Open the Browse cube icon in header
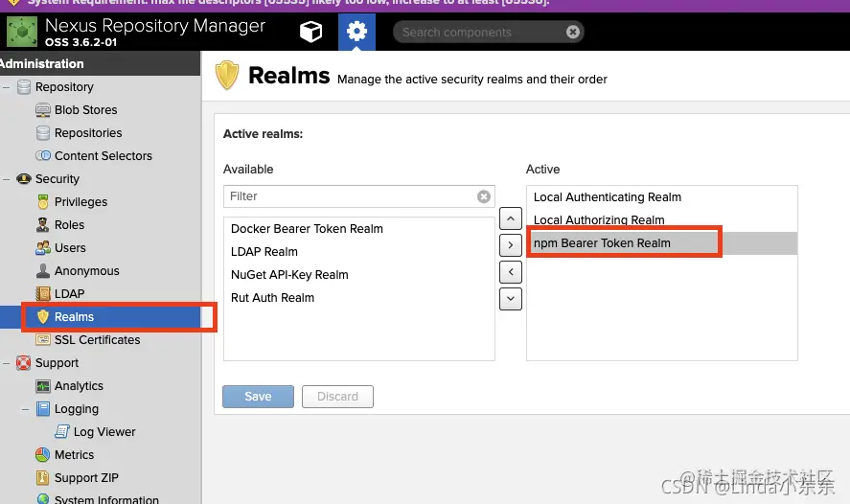The height and width of the screenshot is (504, 850). (310, 32)
